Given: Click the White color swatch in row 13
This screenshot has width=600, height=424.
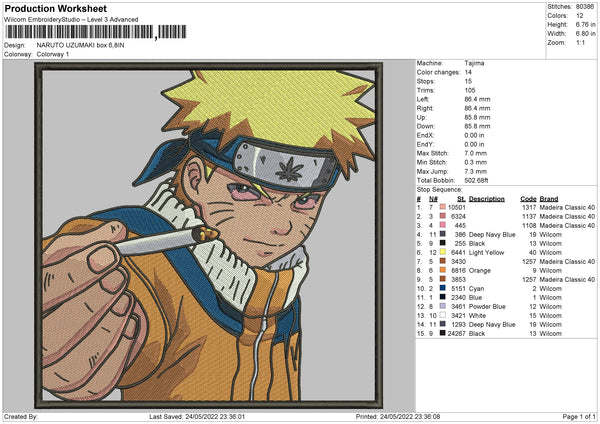Looking at the screenshot, I should [x=443, y=315].
